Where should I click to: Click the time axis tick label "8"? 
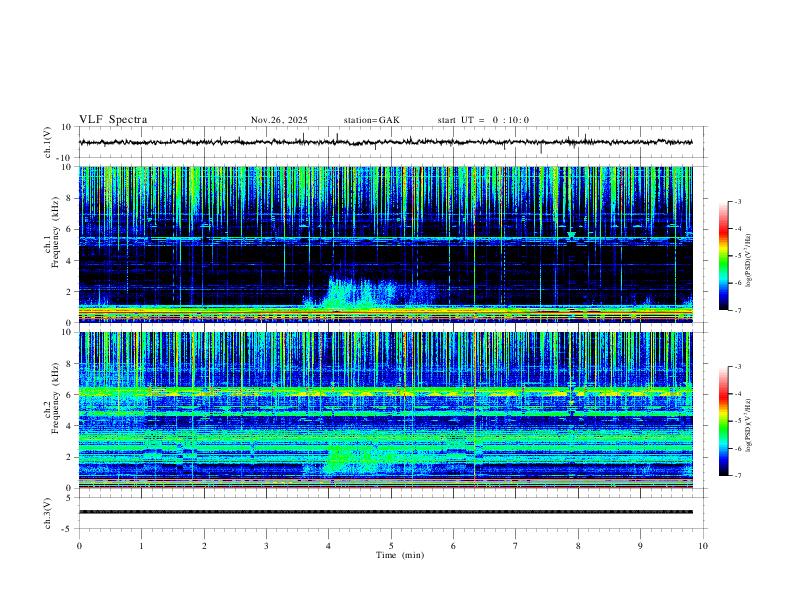pos(578,546)
